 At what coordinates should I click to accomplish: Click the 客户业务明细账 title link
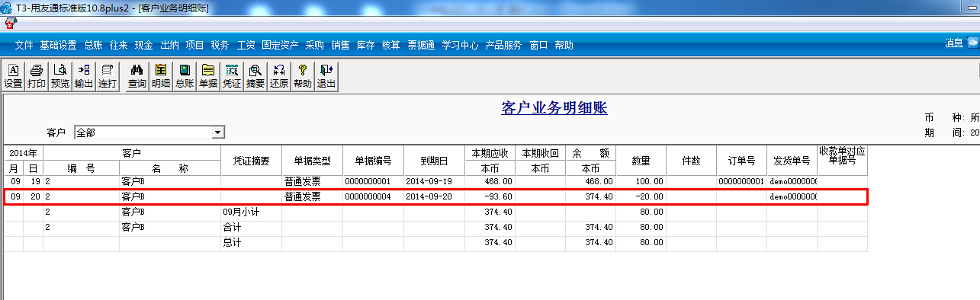(554, 108)
